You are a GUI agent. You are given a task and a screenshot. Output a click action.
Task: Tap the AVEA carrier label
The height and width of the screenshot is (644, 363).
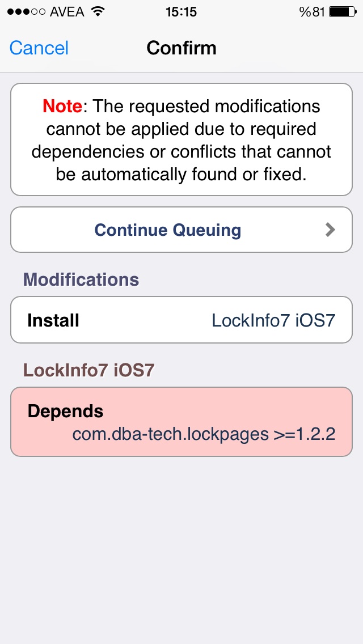click(66, 12)
